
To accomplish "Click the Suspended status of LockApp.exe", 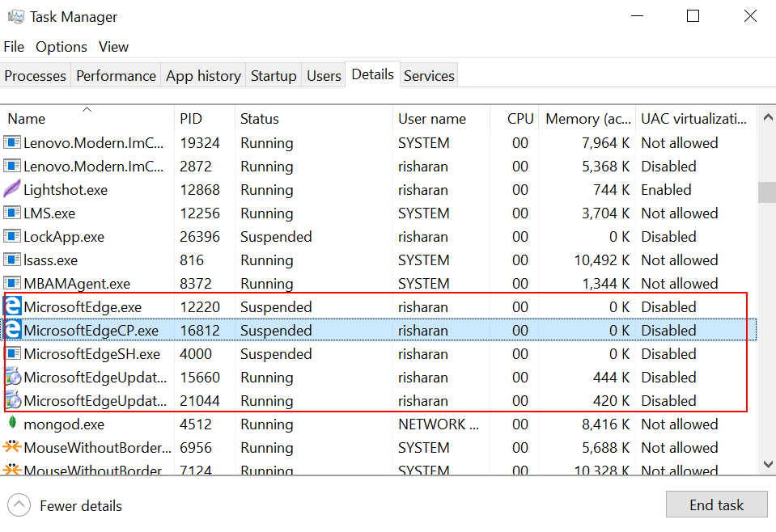I will (x=276, y=237).
